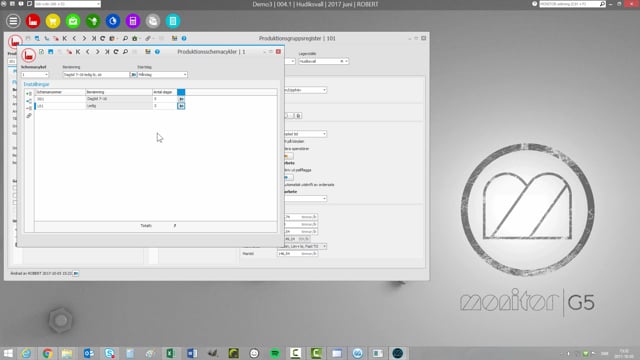The image size is (640, 360).
Task: Add a new row in Inställningar grid
Action: point(29,94)
